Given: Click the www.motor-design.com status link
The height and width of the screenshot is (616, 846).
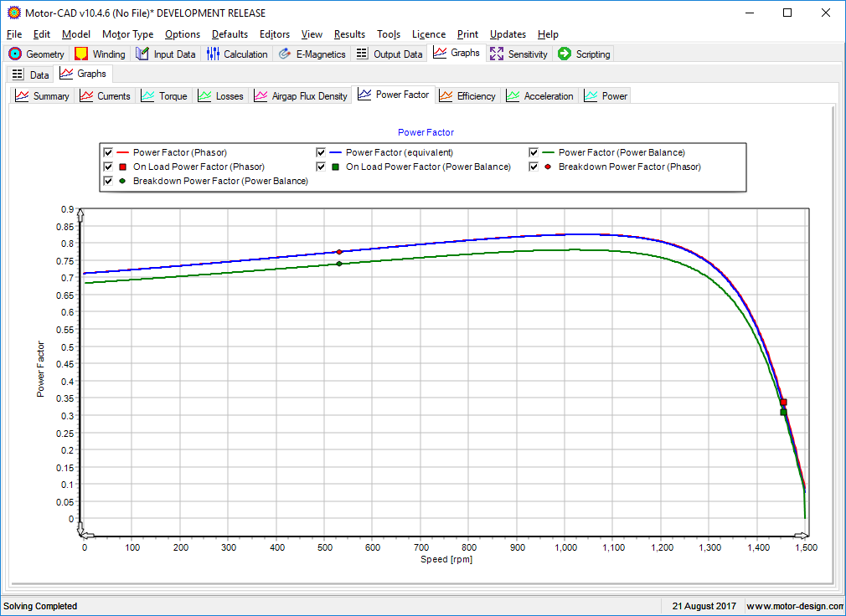Looking at the screenshot, I should (795, 606).
